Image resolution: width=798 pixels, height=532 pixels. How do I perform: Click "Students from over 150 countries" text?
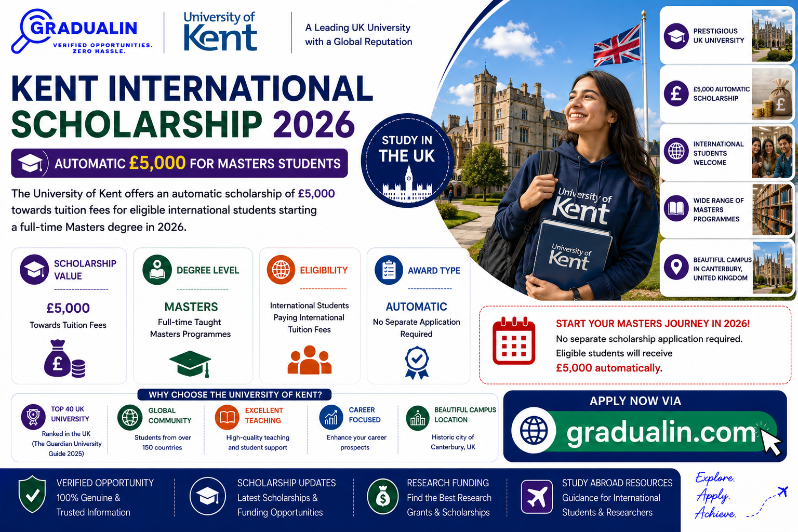(163, 443)
